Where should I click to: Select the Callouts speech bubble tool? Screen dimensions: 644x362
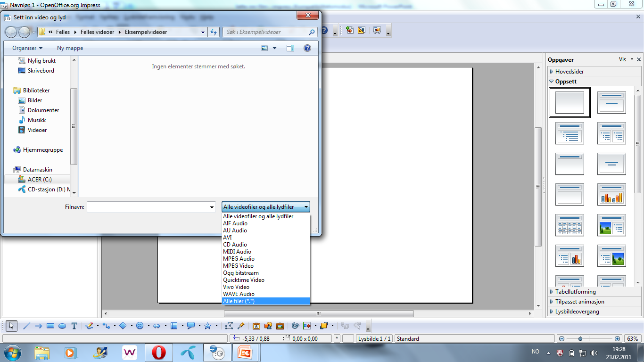[x=191, y=326]
